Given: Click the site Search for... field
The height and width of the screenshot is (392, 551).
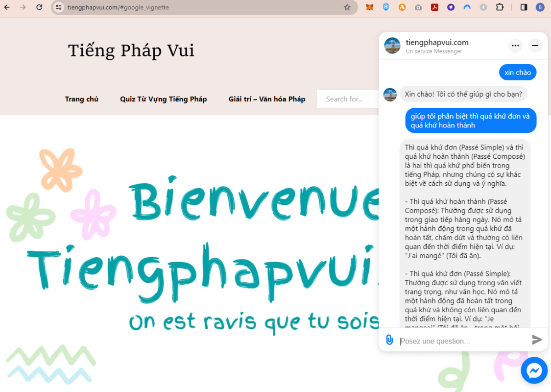Looking at the screenshot, I should tap(348, 99).
